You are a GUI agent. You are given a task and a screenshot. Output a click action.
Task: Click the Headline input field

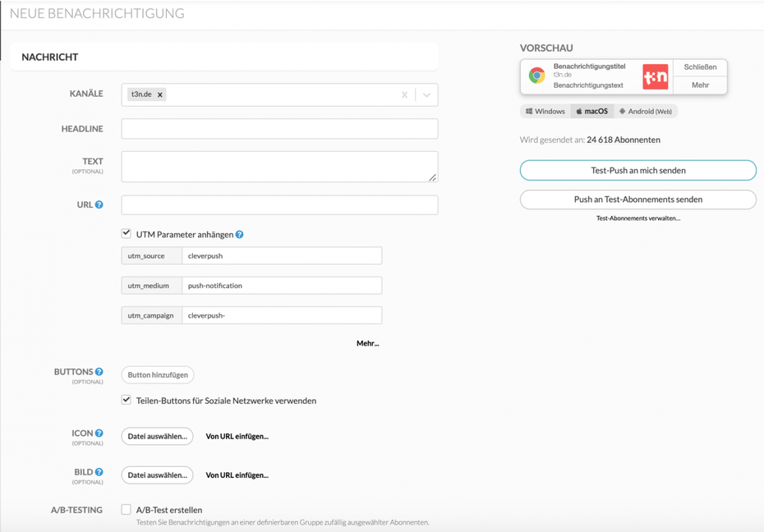point(279,129)
